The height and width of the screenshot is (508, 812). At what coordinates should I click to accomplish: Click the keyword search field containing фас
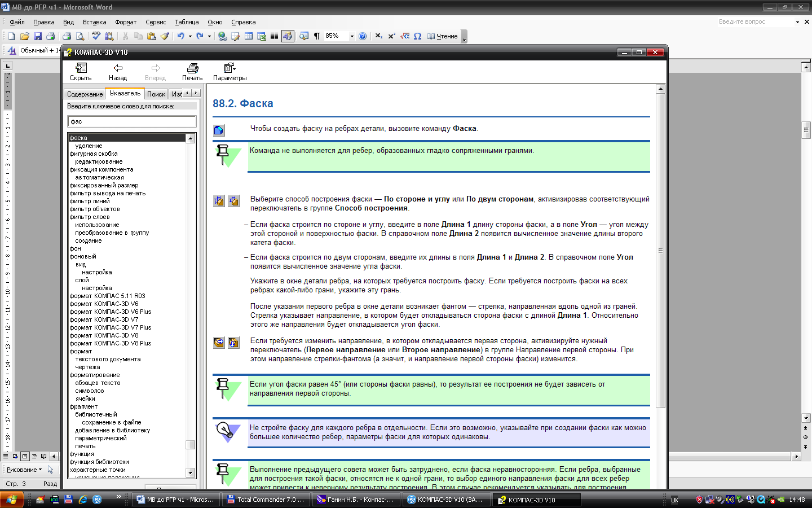tap(132, 121)
